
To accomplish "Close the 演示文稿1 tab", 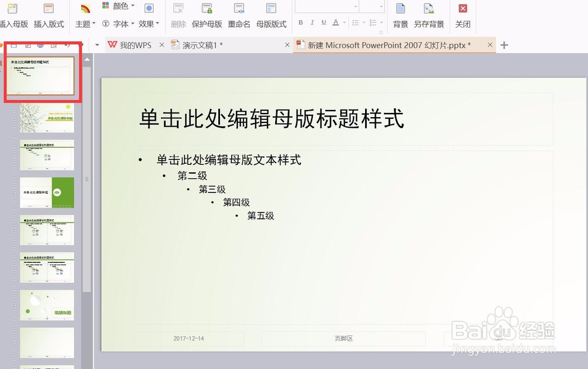I will click(288, 45).
